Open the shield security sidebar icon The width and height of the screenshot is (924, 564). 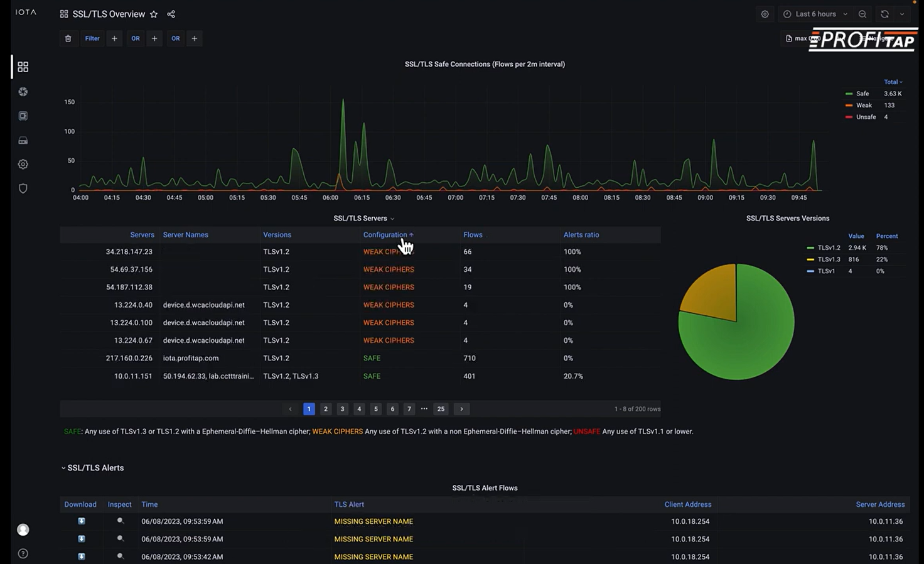point(23,188)
